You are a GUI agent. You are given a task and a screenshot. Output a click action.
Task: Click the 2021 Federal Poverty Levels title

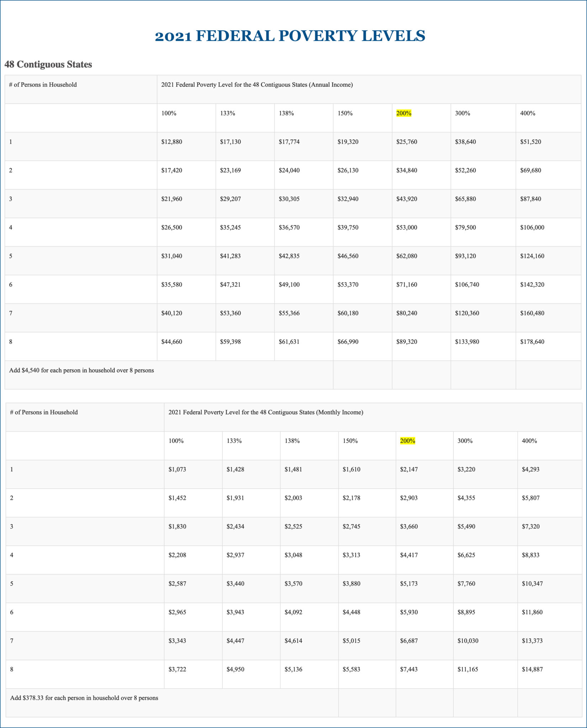pos(290,36)
